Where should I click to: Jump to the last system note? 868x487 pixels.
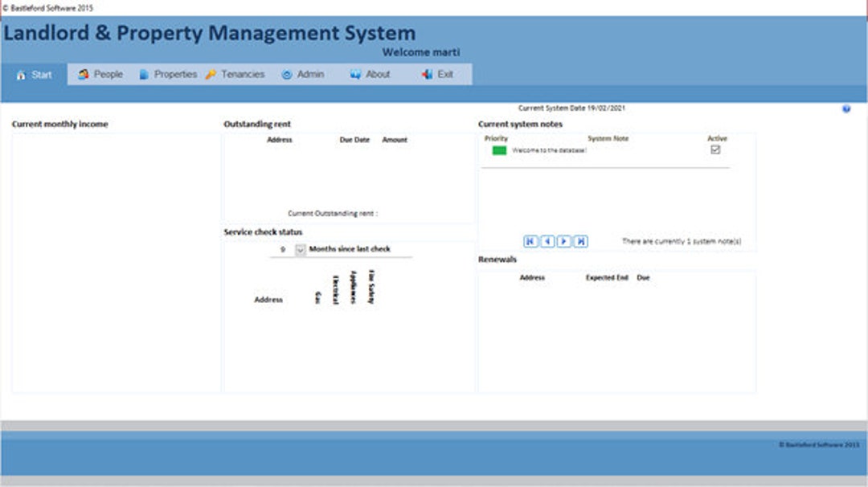(x=580, y=240)
